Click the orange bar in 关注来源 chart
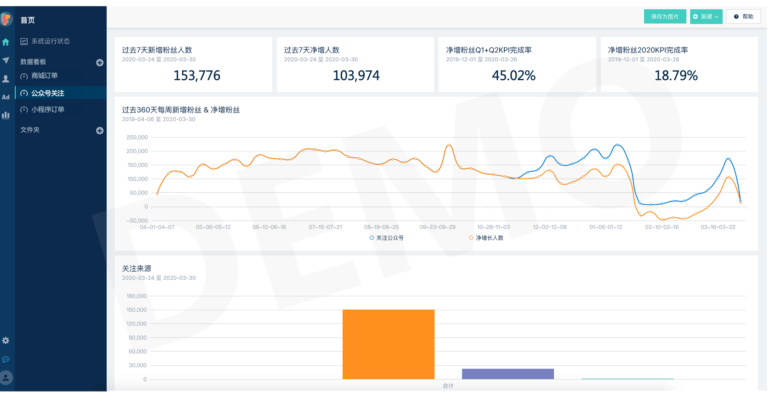Screen dimensions: 768x398 (x=388, y=344)
